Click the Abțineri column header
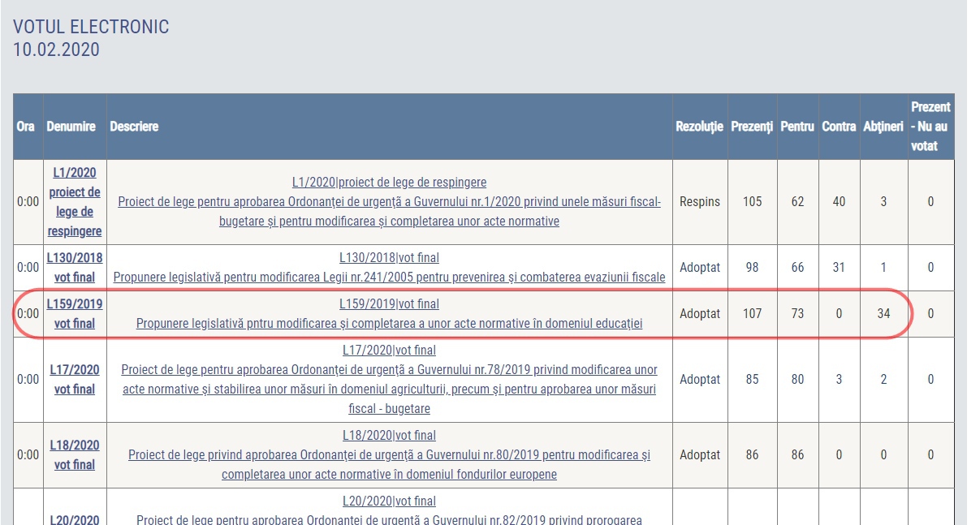980x525 pixels. point(883,127)
